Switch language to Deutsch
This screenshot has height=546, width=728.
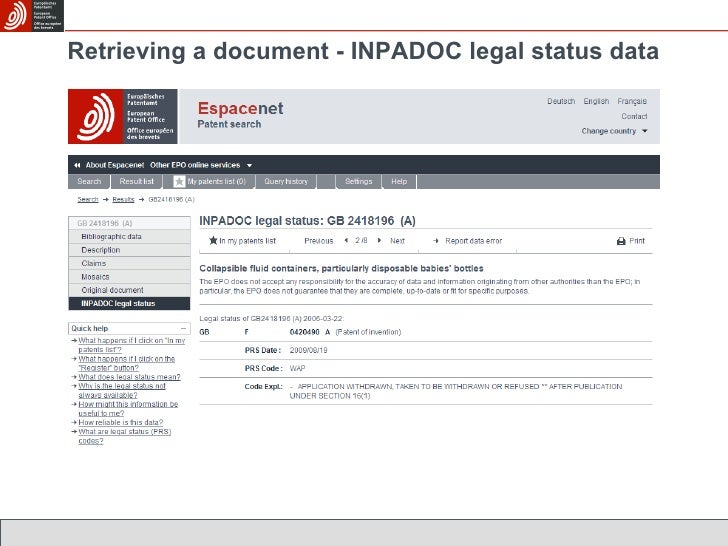pyautogui.click(x=561, y=101)
